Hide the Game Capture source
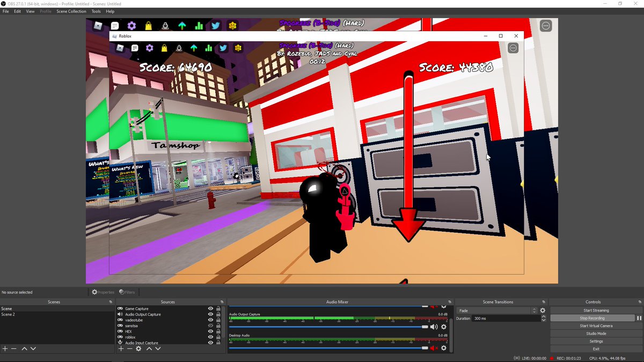The width and height of the screenshot is (644, 362). tap(210, 309)
